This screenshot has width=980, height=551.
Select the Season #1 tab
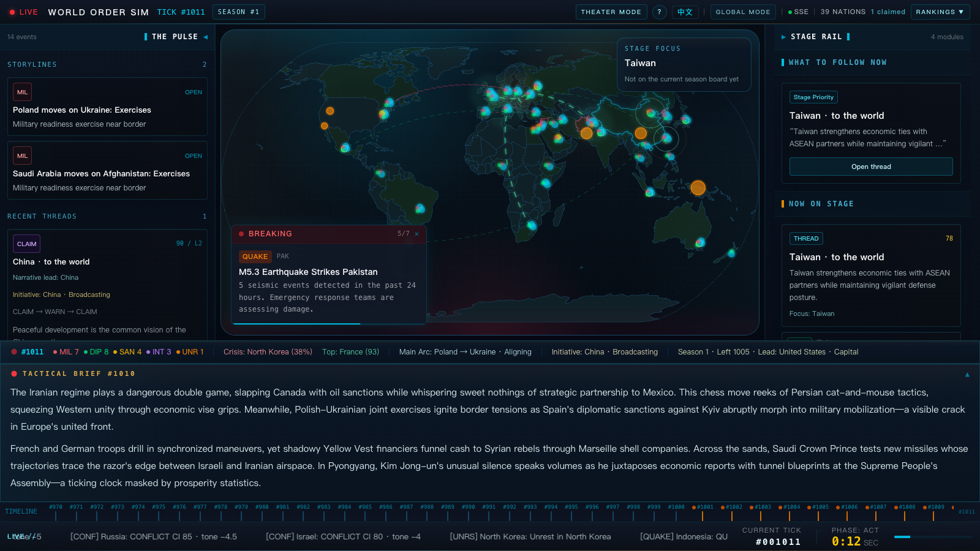[x=238, y=12]
